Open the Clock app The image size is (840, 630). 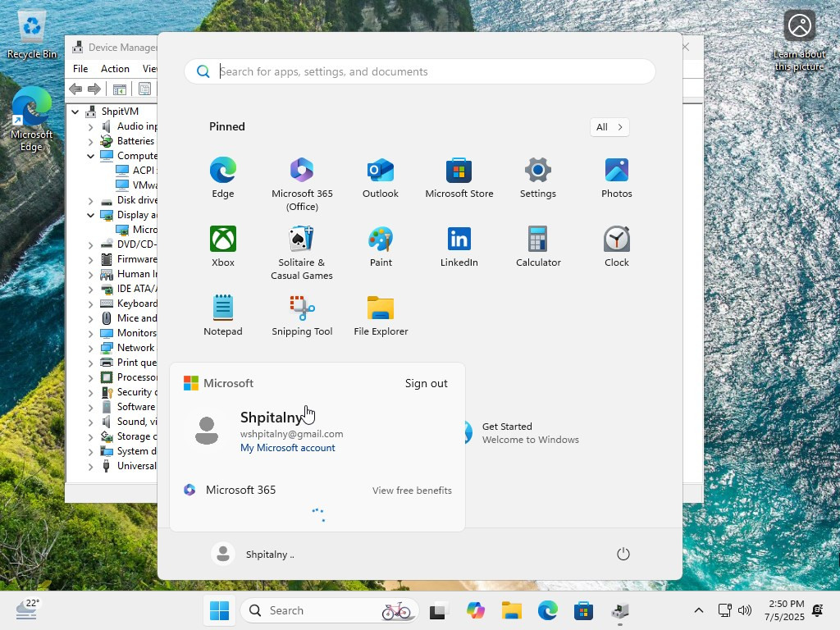point(617,246)
